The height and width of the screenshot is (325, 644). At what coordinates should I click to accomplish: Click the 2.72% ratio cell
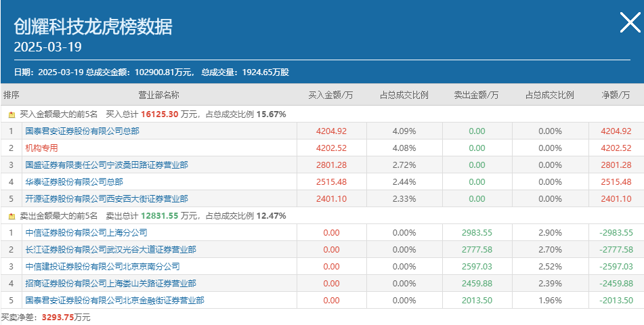pos(404,165)
